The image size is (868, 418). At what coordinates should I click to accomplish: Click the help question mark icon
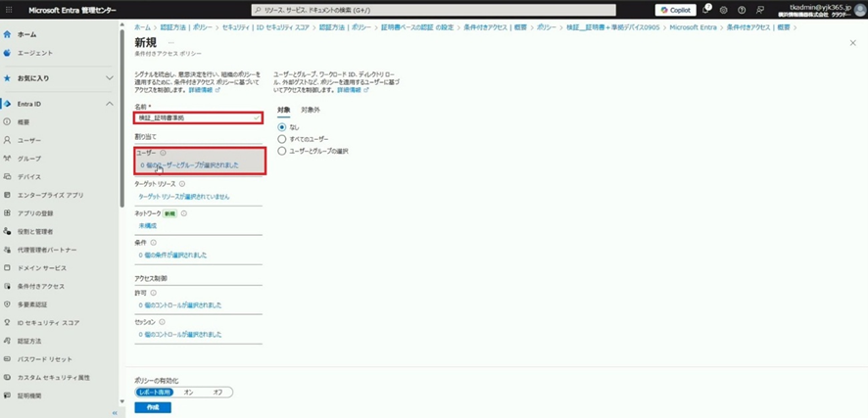tap(742, 10)
